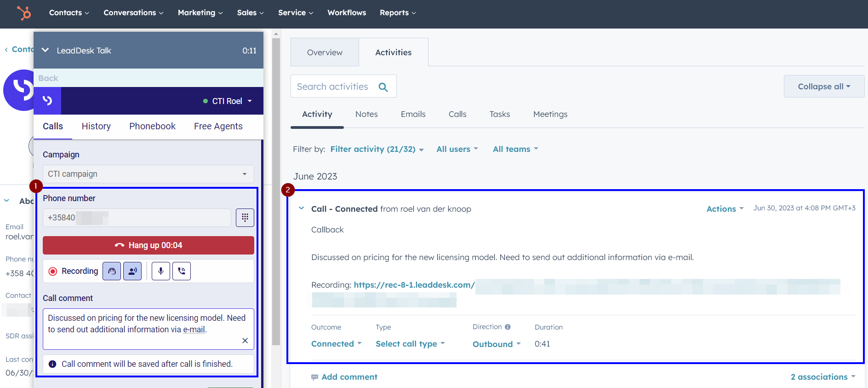
Task: Open Select call type dropdown
Action: (410, 344)
